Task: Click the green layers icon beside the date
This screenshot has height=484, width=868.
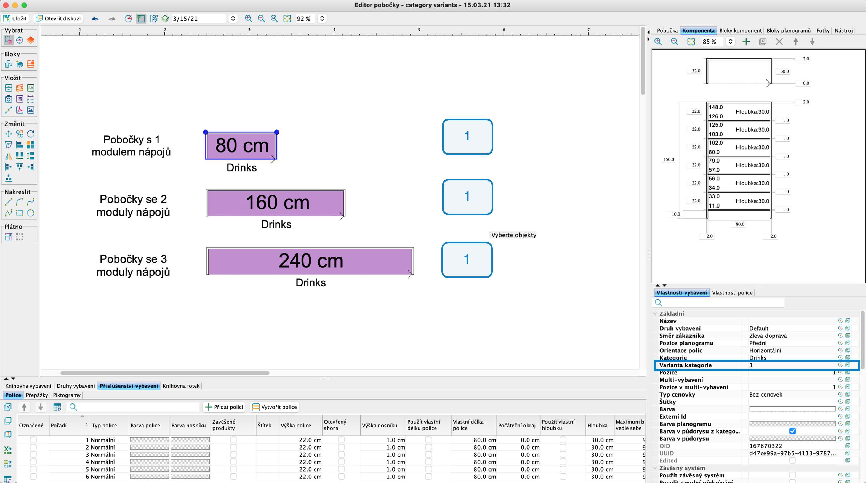Action: click(x=165, y=18)
